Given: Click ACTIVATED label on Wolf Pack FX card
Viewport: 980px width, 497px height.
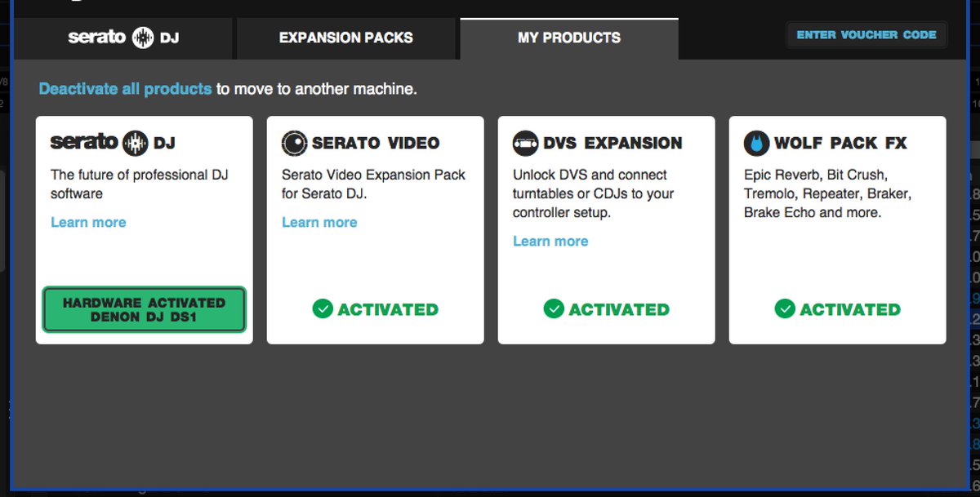Looking at the screenshot, I should click(x=850, y=309).
